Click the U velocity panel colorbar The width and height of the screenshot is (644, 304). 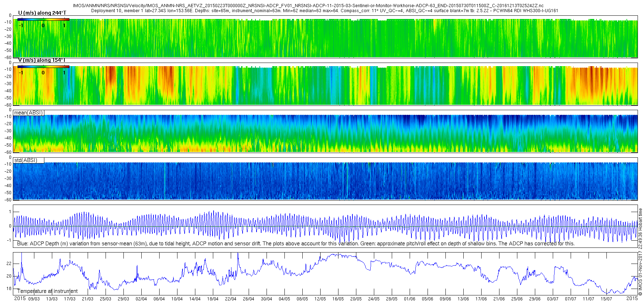43,19
